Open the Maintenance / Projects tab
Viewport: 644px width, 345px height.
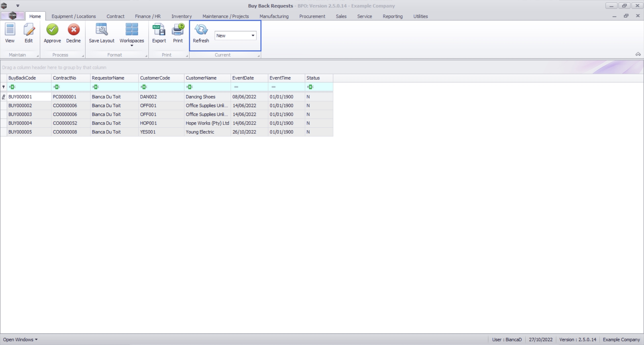[225, 16]
